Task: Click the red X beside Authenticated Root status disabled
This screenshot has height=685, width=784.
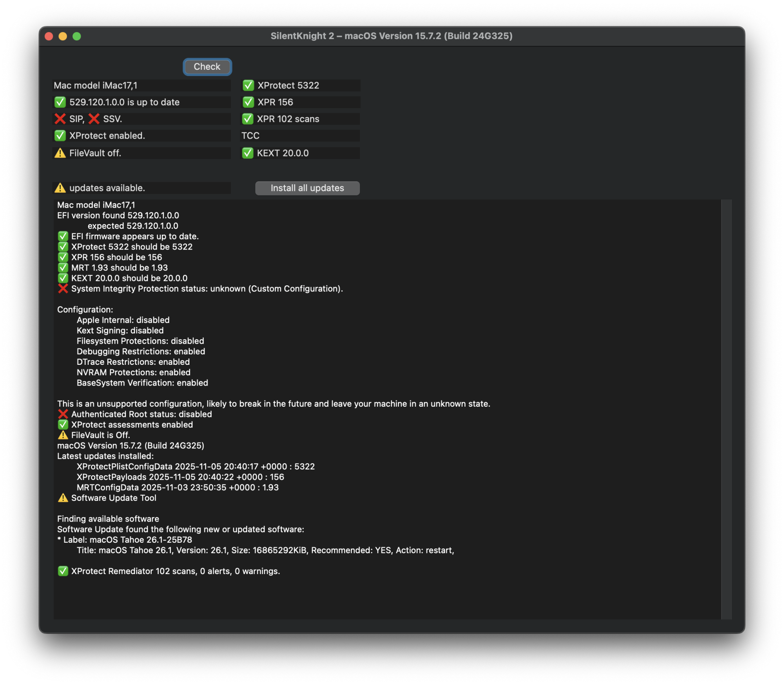Action: point(64,414)
